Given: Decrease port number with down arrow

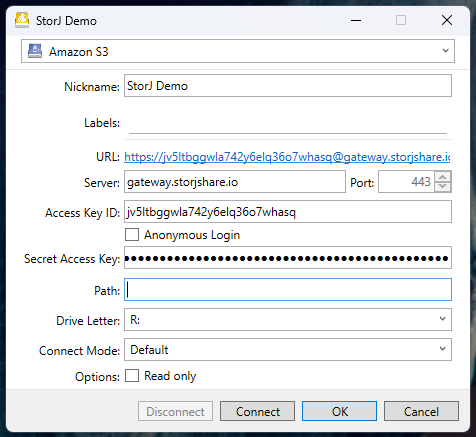Looking at the screenshot, I should pos(443,187).
